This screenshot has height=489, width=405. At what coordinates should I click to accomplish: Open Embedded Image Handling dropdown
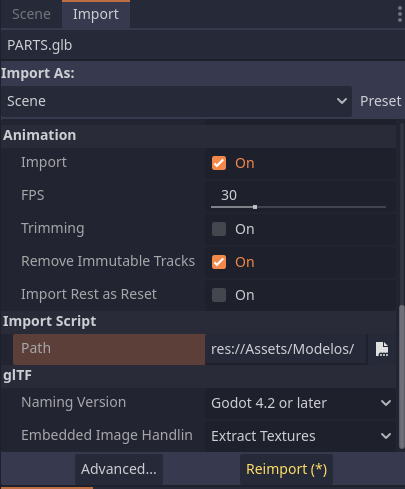point(300,436)
